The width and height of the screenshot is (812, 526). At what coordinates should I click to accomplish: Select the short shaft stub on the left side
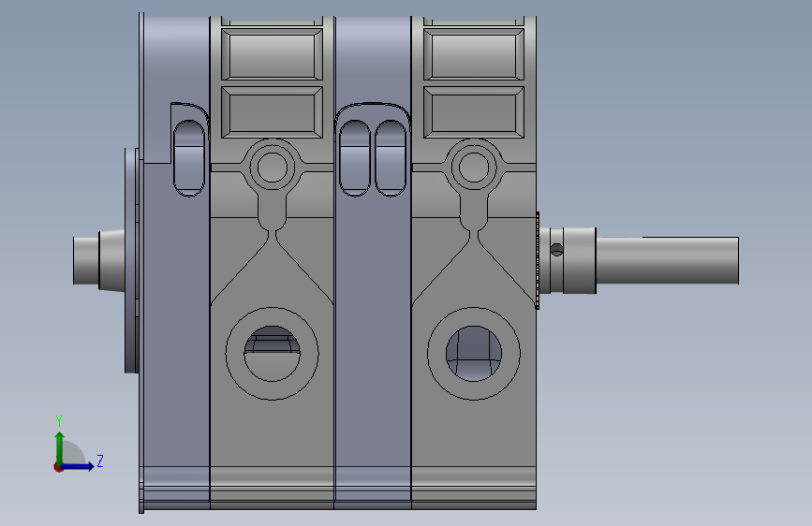point(86,260)
